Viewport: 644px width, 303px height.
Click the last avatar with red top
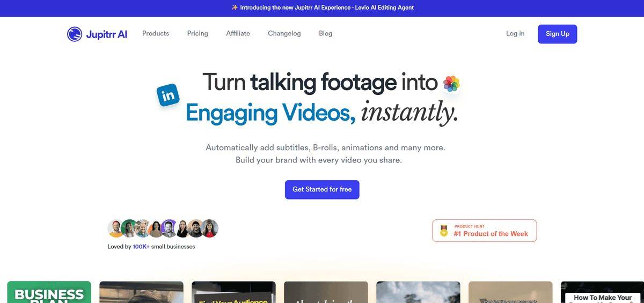pyautogui.click(x=210, y=228)
